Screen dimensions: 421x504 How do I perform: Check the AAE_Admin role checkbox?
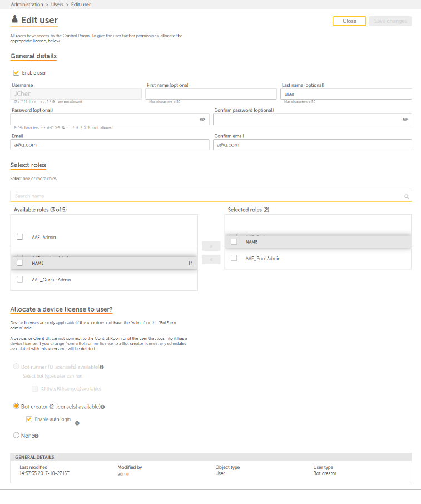click(19, 237)
